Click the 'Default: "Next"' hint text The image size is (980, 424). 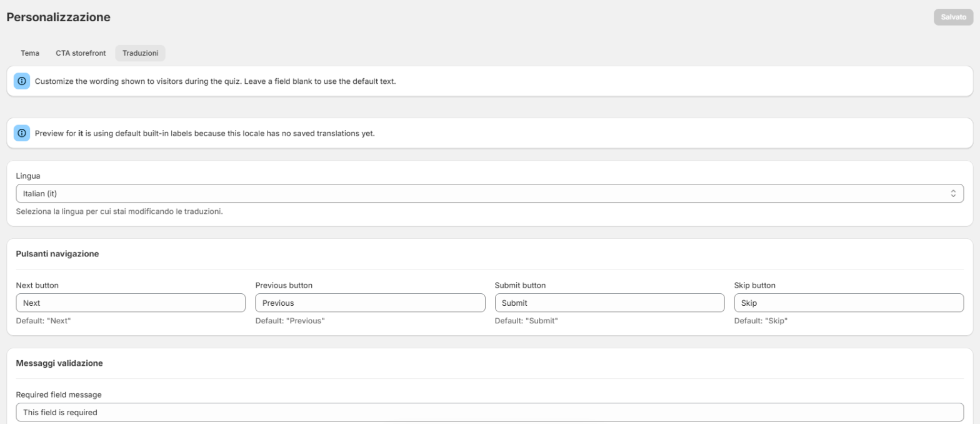click(x=43, y=321)
